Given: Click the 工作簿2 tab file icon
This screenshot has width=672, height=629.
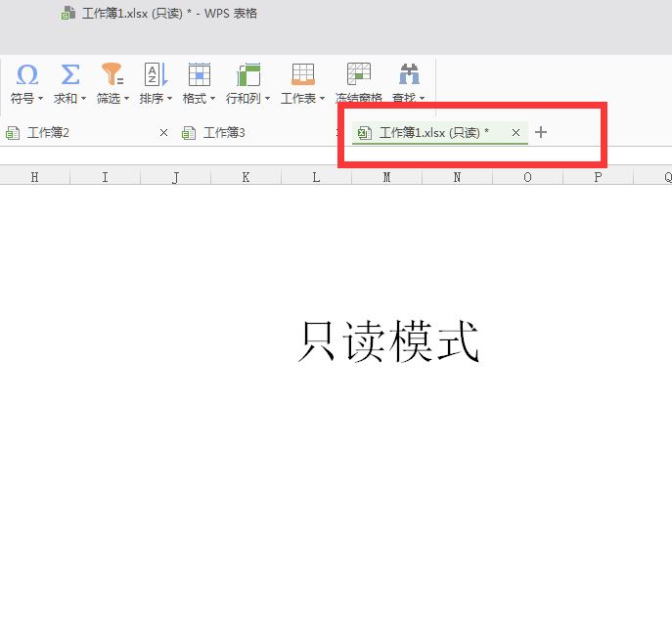Looking at the screenshot, I should click(x=13, y=133).
